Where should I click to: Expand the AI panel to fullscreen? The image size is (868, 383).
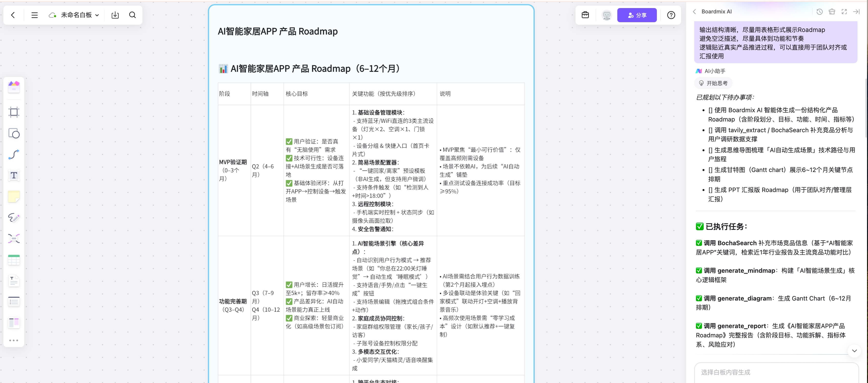pos(844,12)
